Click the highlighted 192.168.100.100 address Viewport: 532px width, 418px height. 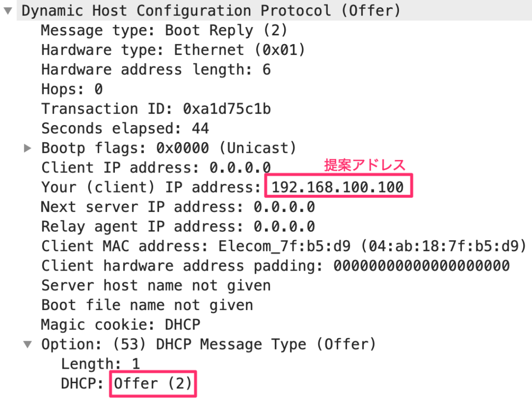[x=338, y=187]
